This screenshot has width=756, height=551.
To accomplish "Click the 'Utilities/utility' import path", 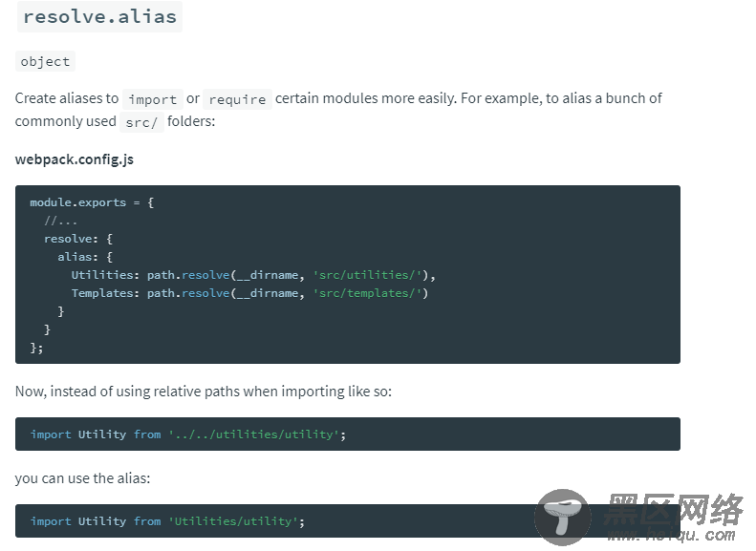I will point(233,521).
